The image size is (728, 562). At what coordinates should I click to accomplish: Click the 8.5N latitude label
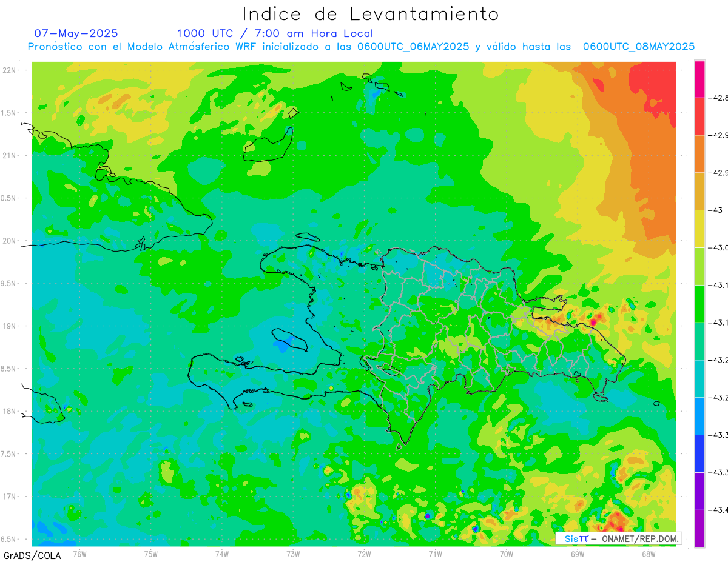click(x=9, y=369)
